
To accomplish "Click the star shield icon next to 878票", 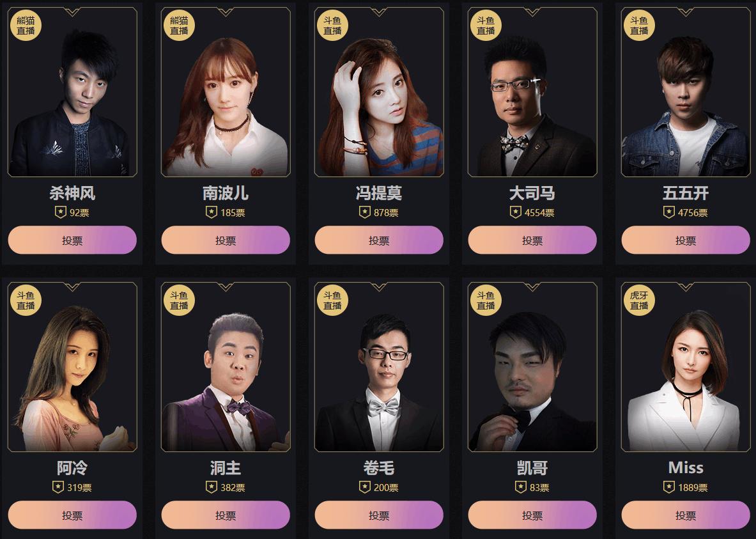I will tap(364, 212).
